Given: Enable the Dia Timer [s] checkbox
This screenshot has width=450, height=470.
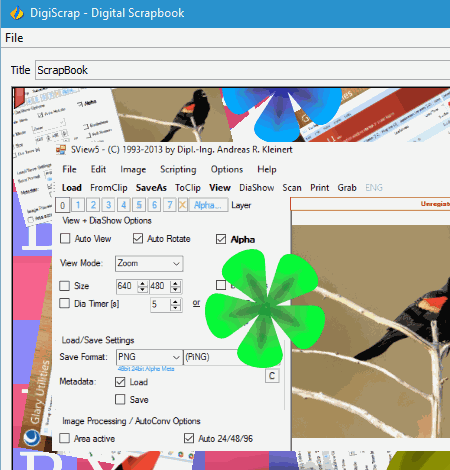Looking at the screenshot, I should click(x=64, y=303).
